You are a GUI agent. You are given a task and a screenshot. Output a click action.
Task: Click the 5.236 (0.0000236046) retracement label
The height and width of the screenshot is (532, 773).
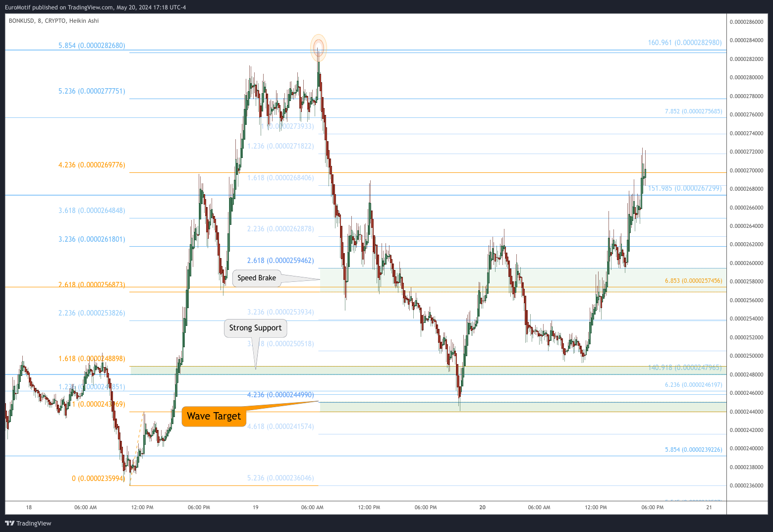(280, 478)
